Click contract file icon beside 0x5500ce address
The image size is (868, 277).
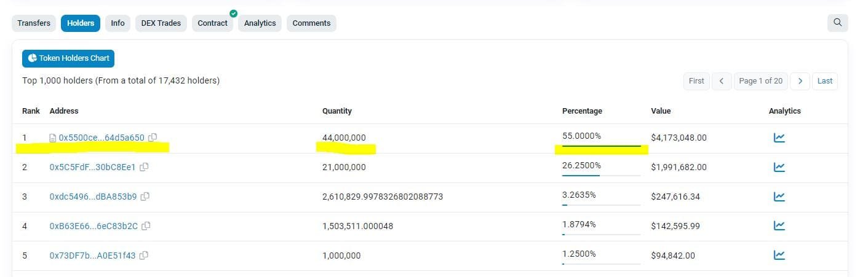(x=53, y=138)
